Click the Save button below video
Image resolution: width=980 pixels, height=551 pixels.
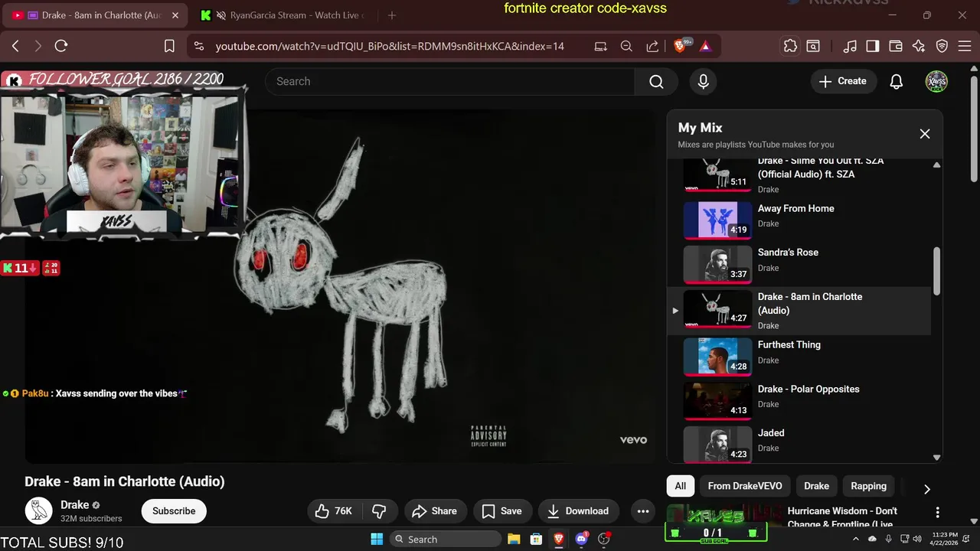tap(501, 511)
